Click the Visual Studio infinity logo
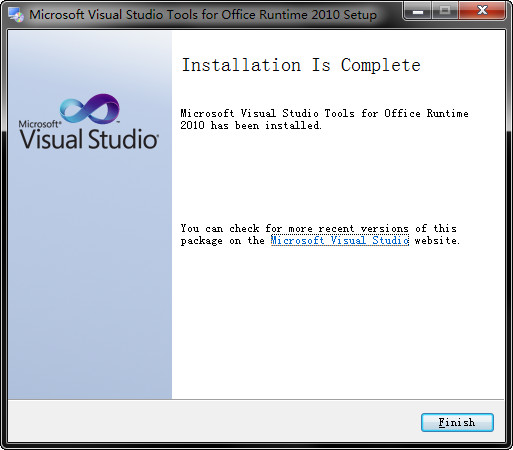The image size is (513, 450). (89, 109)
